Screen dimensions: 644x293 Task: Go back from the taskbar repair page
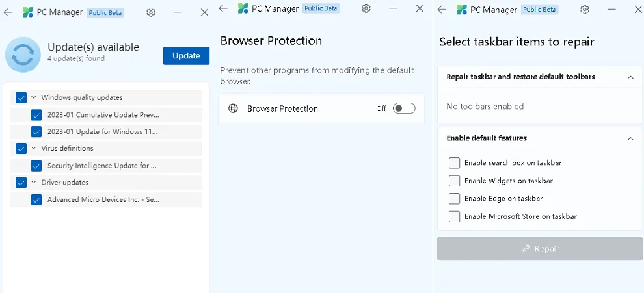point(442,9)
